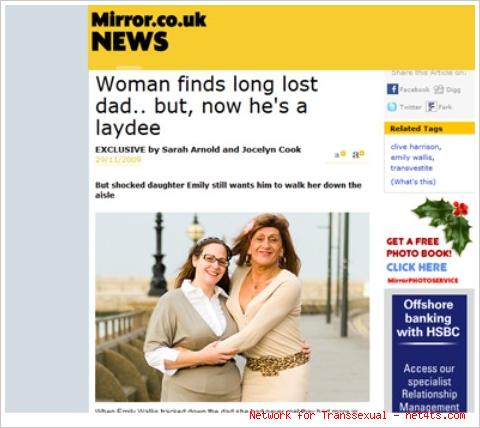The width and height of the screenshot is (480, 428).
Task: Open the 'clive harrison' tag link
Action: [x=416, y=147]
